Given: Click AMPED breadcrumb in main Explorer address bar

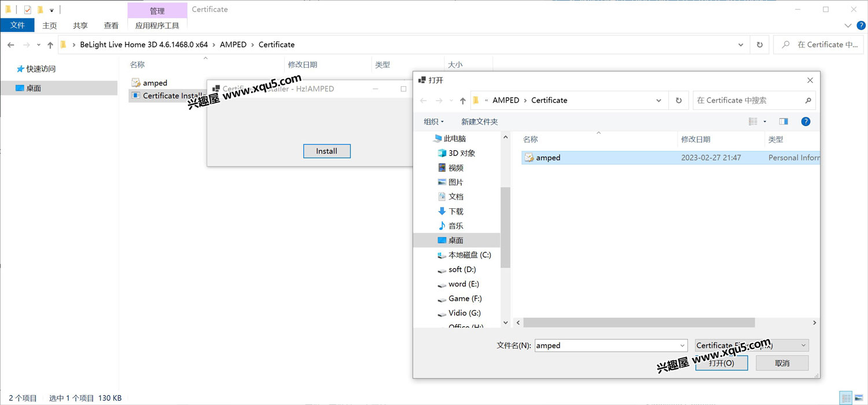Looking at the screenshot, I should 233,45.
